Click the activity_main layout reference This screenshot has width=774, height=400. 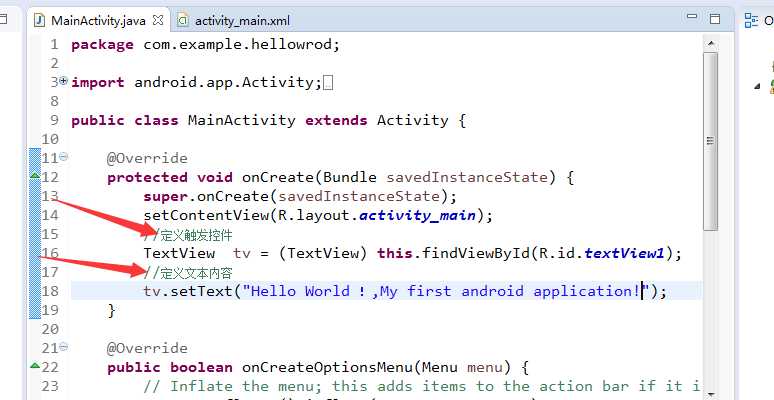point(418,216)
